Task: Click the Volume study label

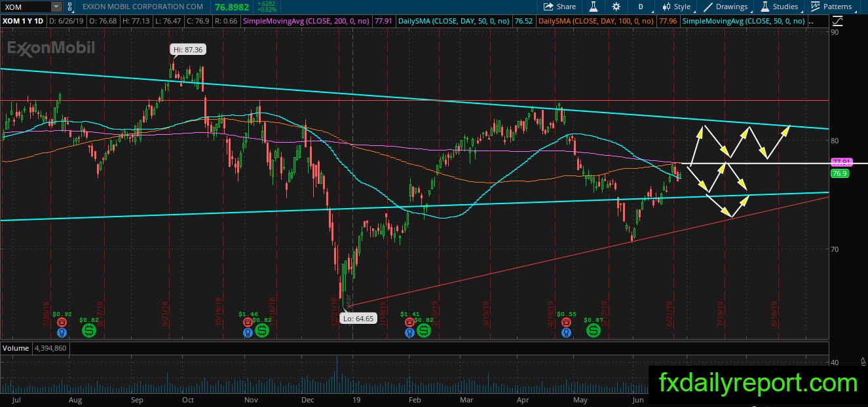Action: [15, 348]
